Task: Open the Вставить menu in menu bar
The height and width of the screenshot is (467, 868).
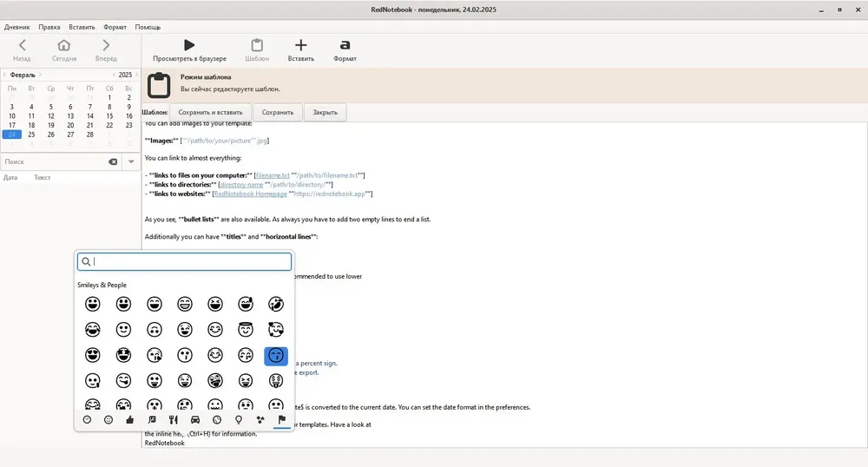Action: coord(82,27)
